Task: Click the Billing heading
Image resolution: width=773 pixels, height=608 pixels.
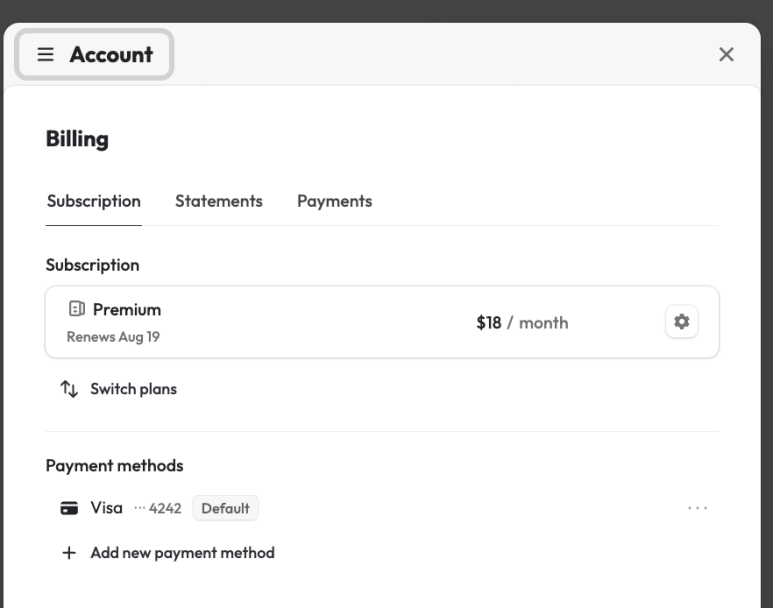Action: point(77,140)
